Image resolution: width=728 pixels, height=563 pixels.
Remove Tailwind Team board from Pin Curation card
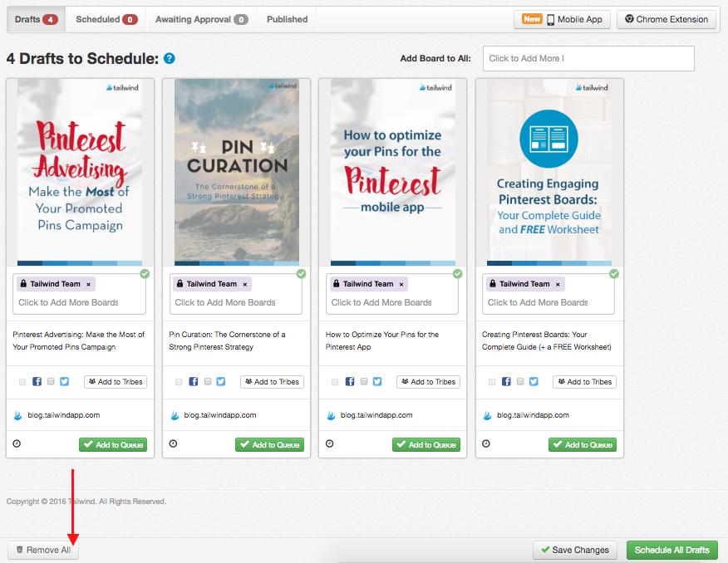(x=244, y=284)
